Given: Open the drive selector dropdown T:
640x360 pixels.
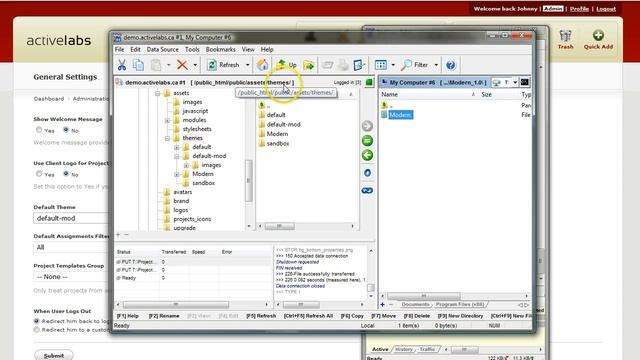Looking at the screenshot, I should point(515,82).
